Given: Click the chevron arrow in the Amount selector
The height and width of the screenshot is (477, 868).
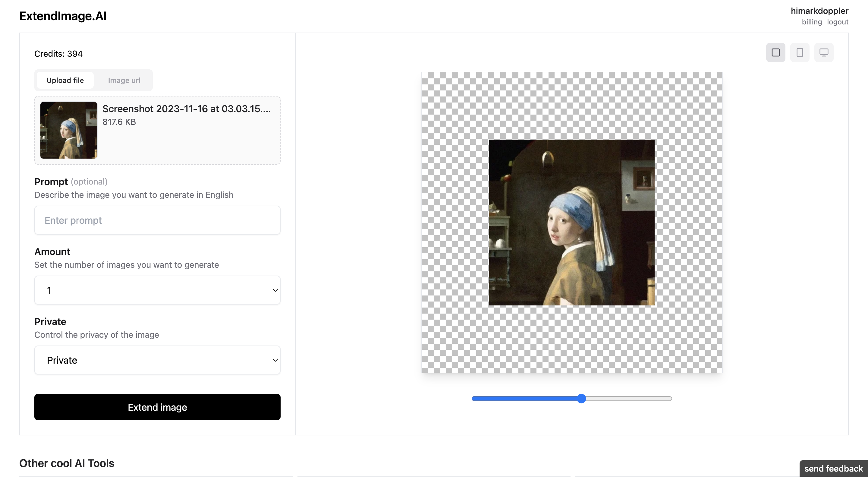Looking at the screenshot, I should [x=275, y=290].
